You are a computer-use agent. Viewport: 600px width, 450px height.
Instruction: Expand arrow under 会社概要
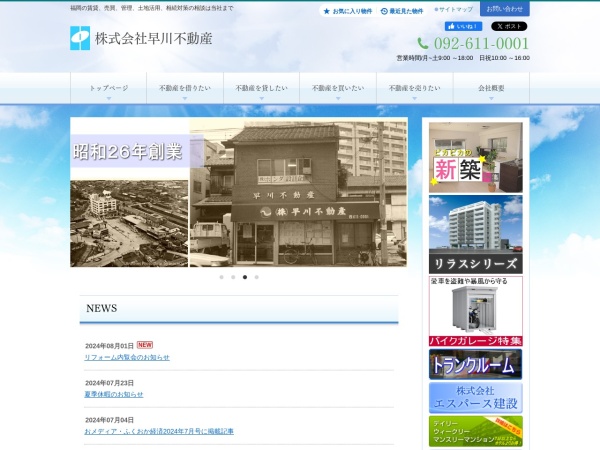pyautogui.click(x=491, y=99)
